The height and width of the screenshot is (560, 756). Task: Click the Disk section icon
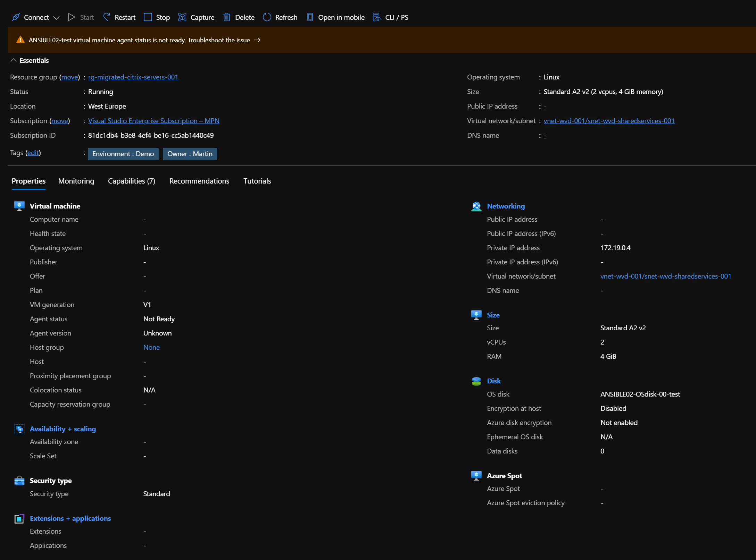(476, 381)
